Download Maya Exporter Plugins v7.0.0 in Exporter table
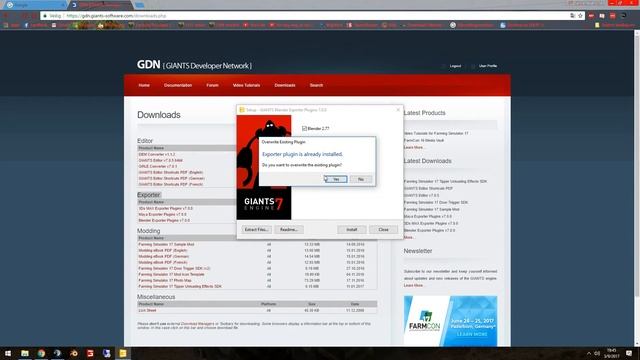 (x=162, y=214)
